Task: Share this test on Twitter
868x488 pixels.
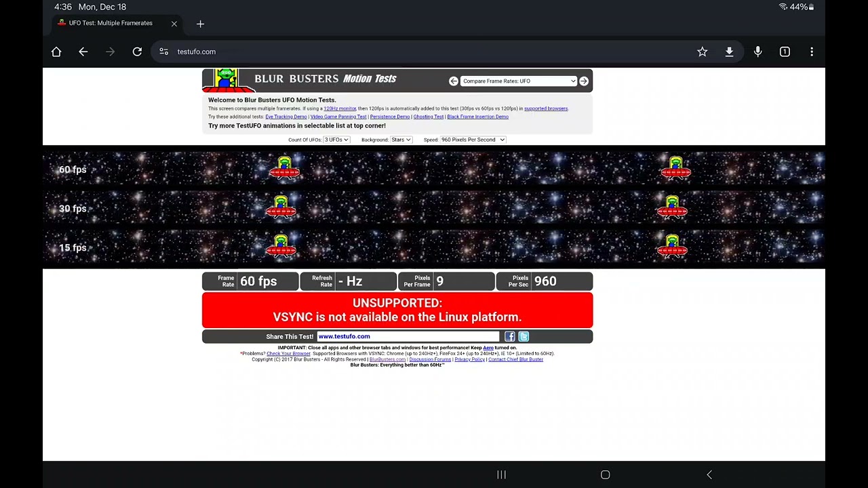Action: (524, 336)
